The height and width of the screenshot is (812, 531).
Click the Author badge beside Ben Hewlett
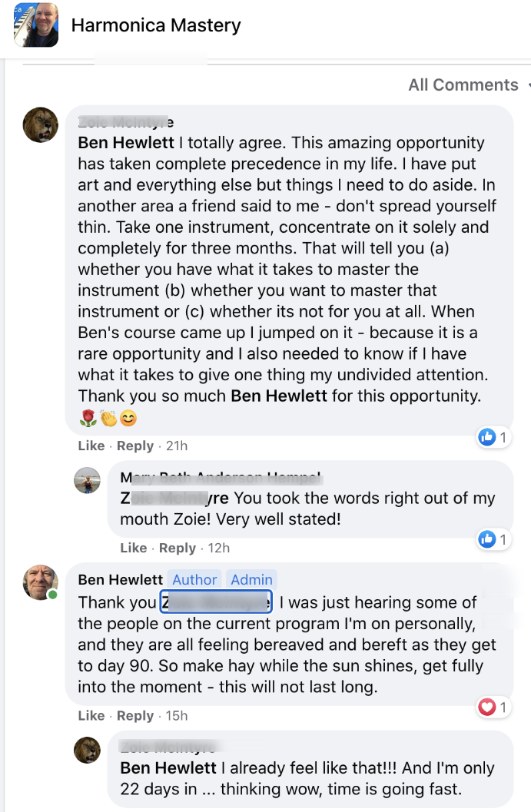[x=194, y=580]
